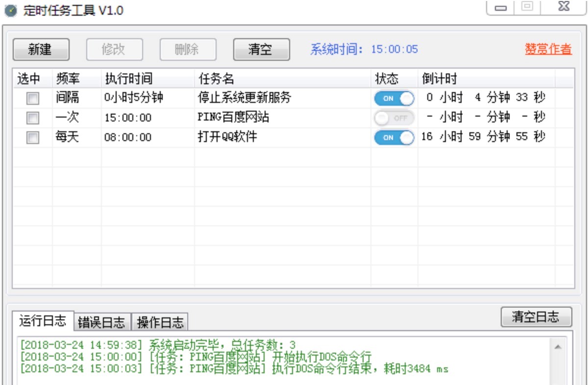Enable the OFF switch for PING百度网站 task

(394, 118)
